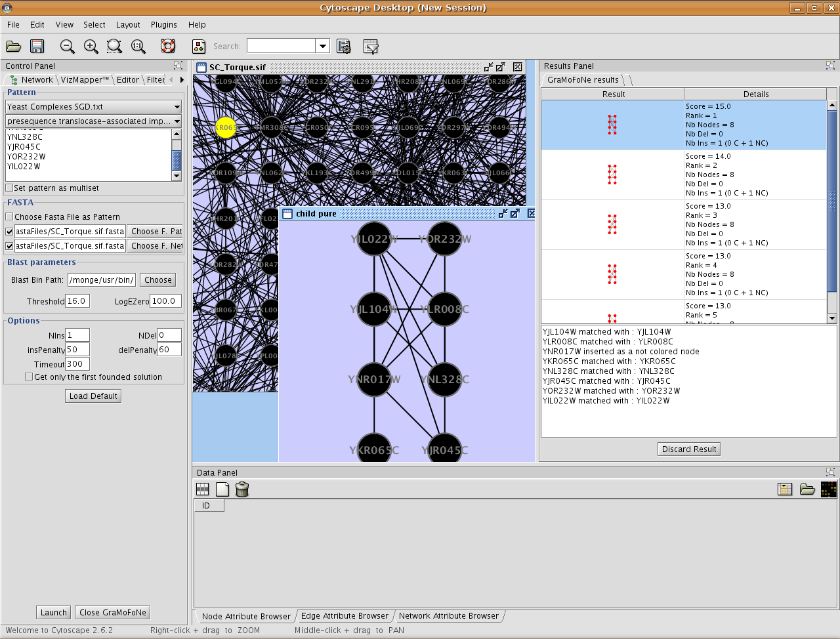
Task: Open the heat map icon in the Data Panel
Action: pyautogui.click(x=829, y=489)
